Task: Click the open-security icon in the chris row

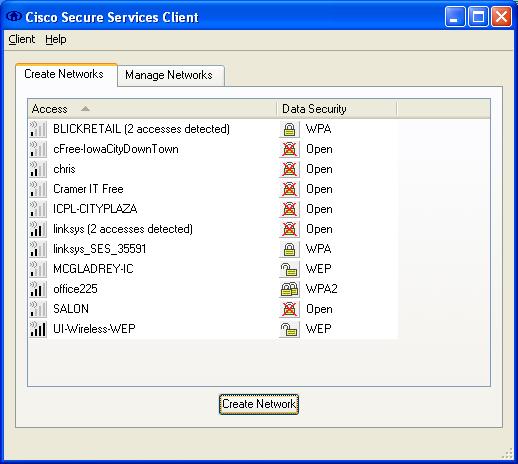Action: [x=289, y=169]
